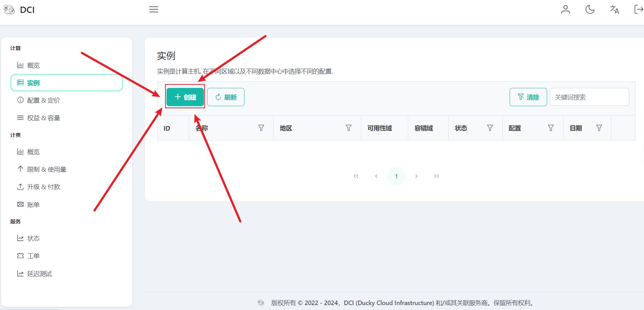
Task: Click the filter icon on the date column
Action: (x=599, y=128)
